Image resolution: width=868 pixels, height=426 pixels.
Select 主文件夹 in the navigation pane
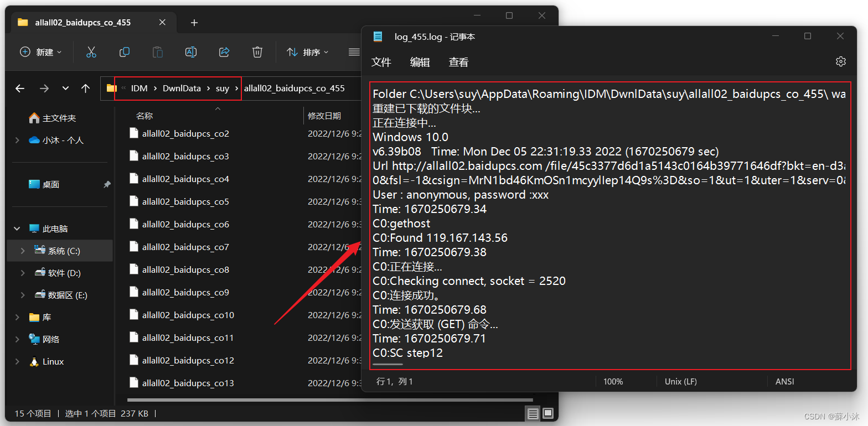coord(59,118)
